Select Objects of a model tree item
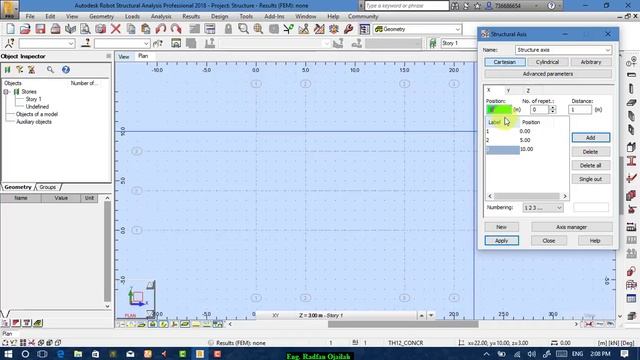The image size is (640, 360). pos(37,114)
